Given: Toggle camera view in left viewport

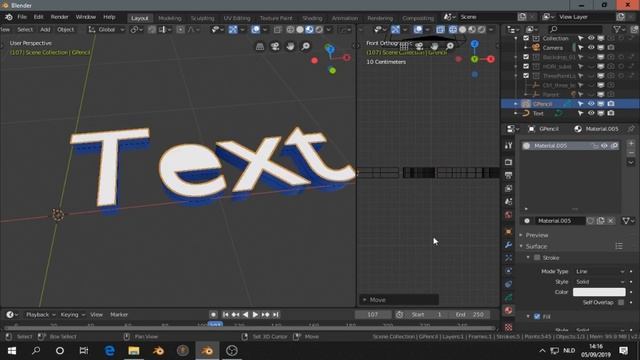Looking at the screenshot, I should click(x=275, y=46).
